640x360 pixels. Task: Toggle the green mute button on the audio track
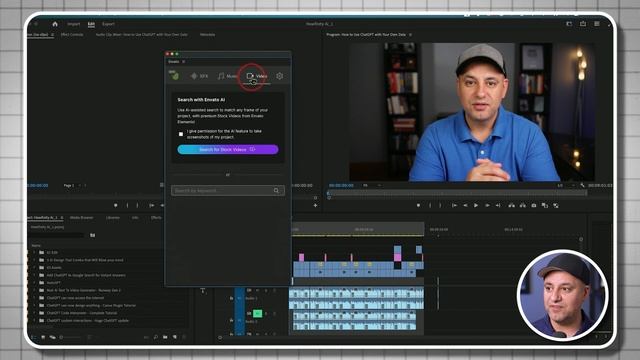pyautogui.click(x=258, y=313)
